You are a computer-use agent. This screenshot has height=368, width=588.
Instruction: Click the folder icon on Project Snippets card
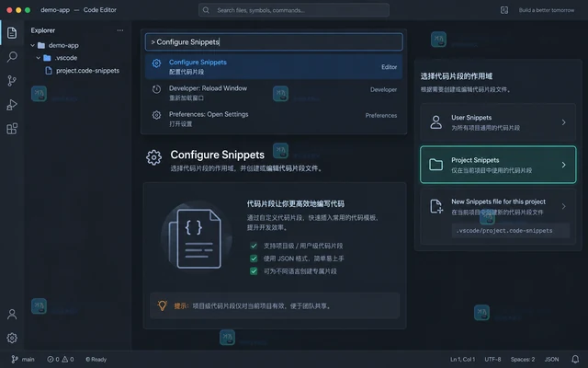coord(435,165)
